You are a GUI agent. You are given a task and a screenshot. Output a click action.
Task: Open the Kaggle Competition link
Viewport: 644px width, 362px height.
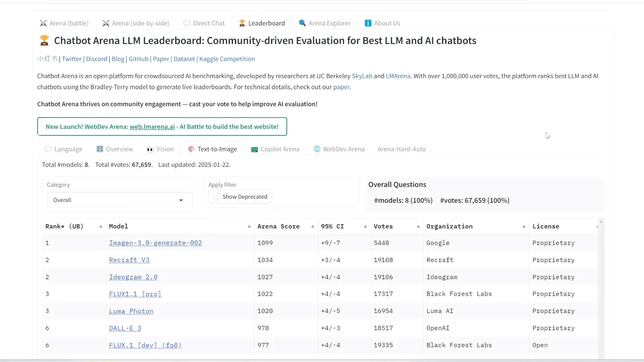coord(227,59)
